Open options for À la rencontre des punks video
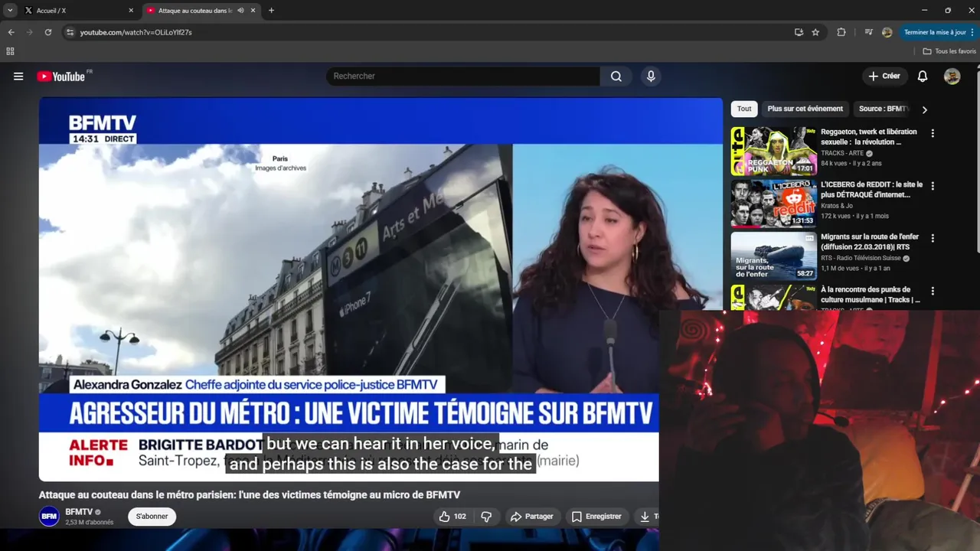980x551 pixels. 933,292
